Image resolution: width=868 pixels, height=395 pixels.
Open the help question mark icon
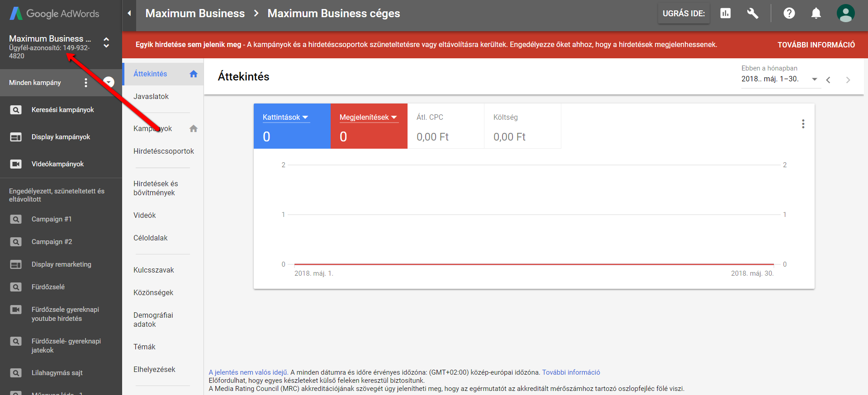(x=789, y=13)
